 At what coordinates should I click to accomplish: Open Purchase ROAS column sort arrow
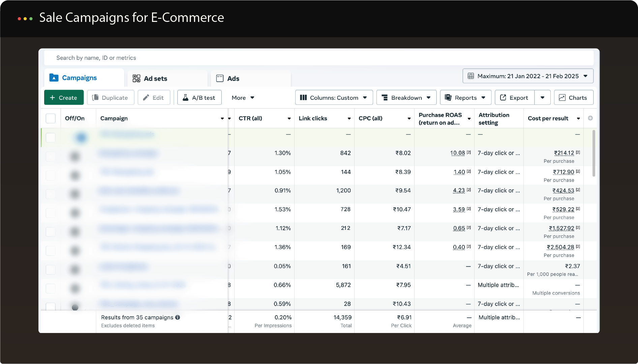(469, 119)
